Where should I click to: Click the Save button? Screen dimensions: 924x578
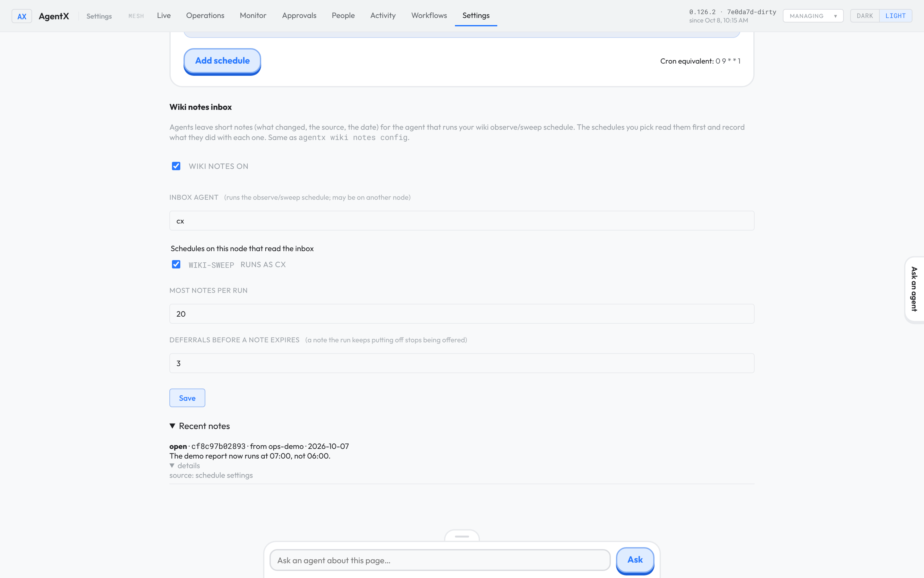(187, 398)
